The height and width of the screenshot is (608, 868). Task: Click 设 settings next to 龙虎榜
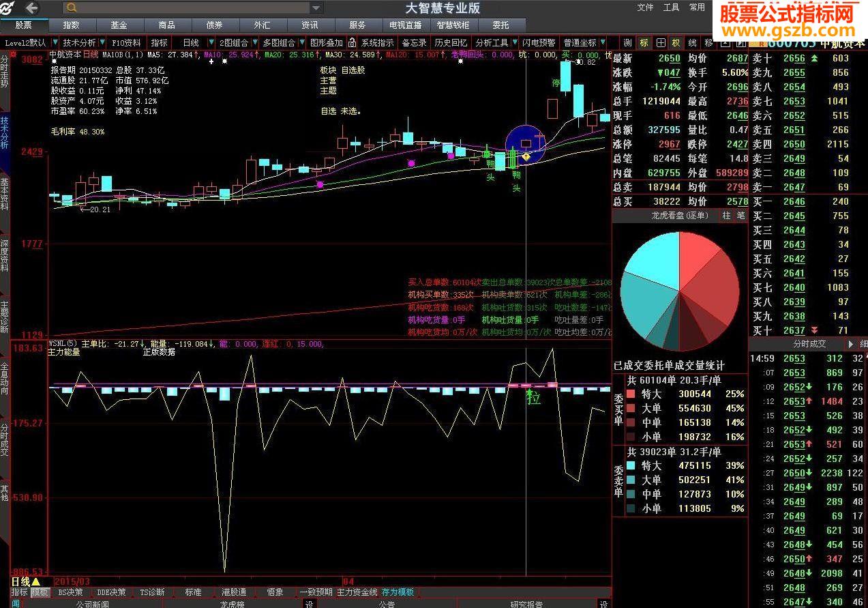point(309,604)
